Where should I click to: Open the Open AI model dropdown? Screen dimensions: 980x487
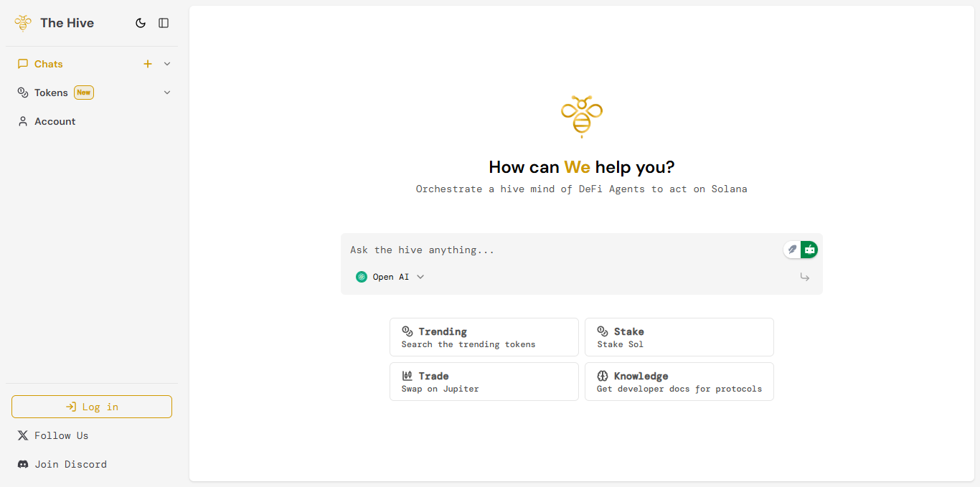pyautogui.click(x=390, y=277)
